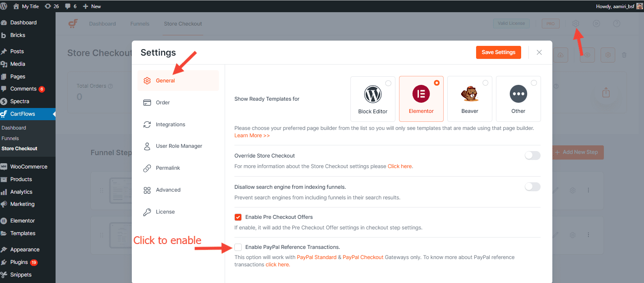Select the Elementor radio button
Screen dimensions: 644x283
point(437,83)
